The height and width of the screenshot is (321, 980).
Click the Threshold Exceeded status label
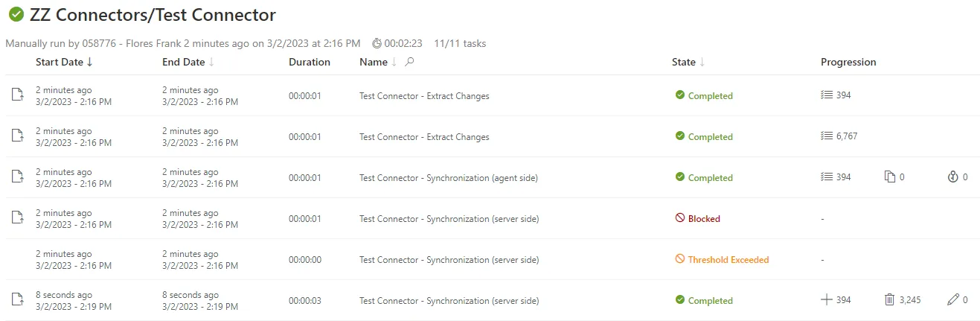click(x=728, y=260)
